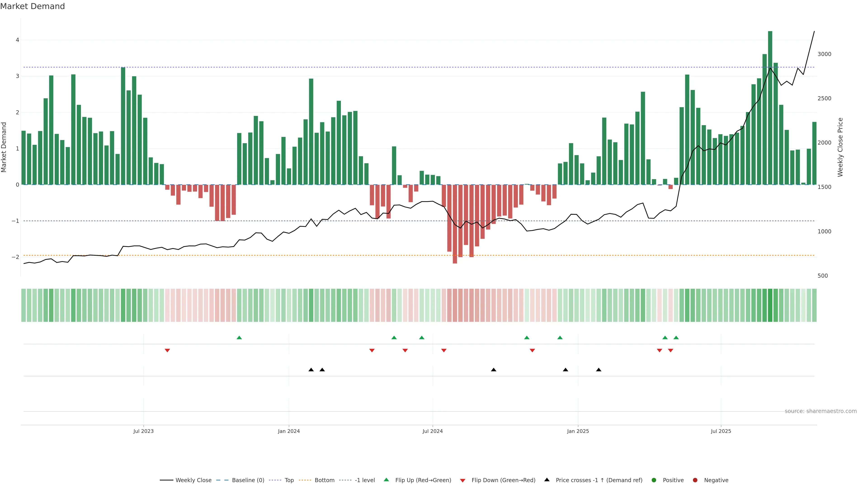This screenshot has width=868, height=488.
Task: Click the first red flip-down triangle marker
Action: (x=167, y=351)
